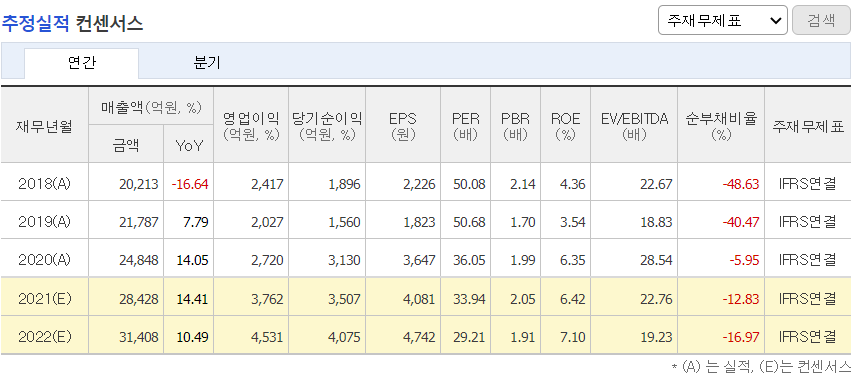Screen dimensions: 854x378
Task: Click the 2020 YoY value 14.05
Action: 192,260
